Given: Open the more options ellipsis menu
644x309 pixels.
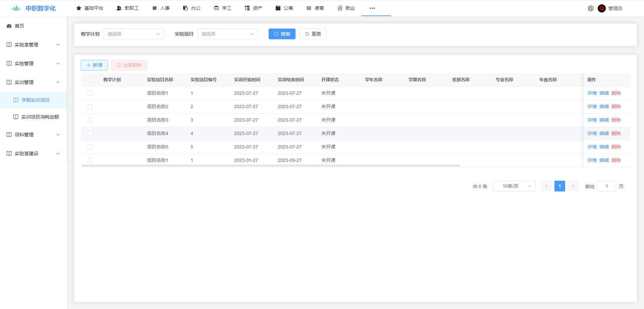Looking at the screenshot, I should pyautogui.click(x=372, y=8).
